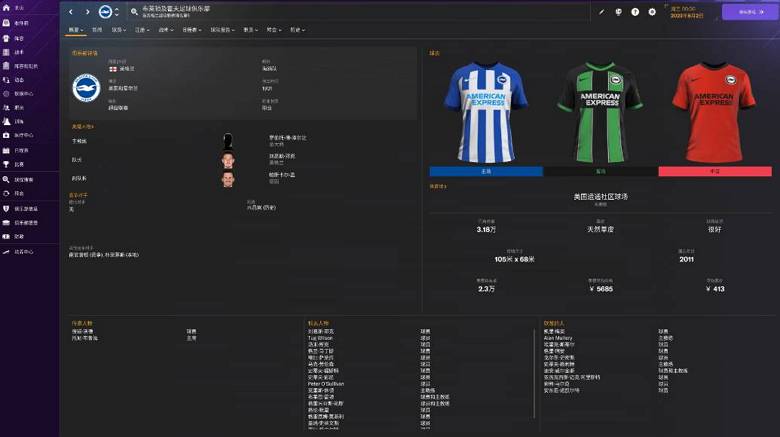Open preferences via the gear icon

coord(652,12)
